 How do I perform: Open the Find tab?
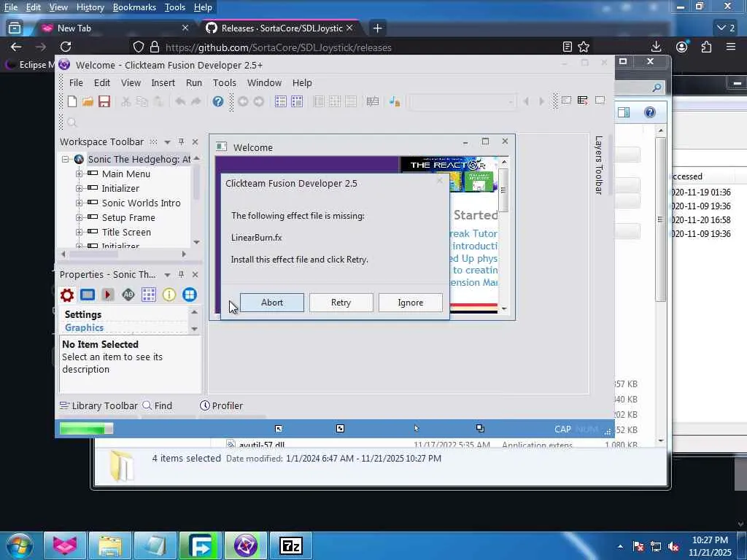pos(158,405)
